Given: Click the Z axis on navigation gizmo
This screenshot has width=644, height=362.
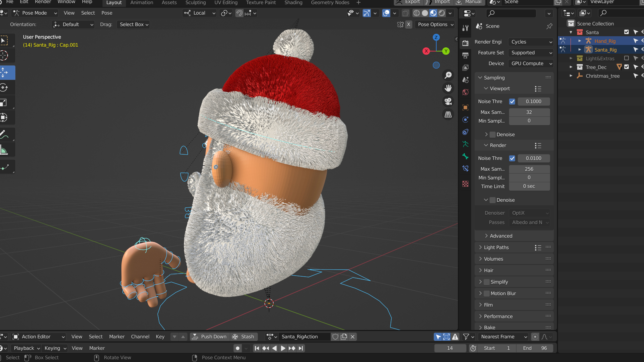Looking at the screenshot, I should click(436, 38).
